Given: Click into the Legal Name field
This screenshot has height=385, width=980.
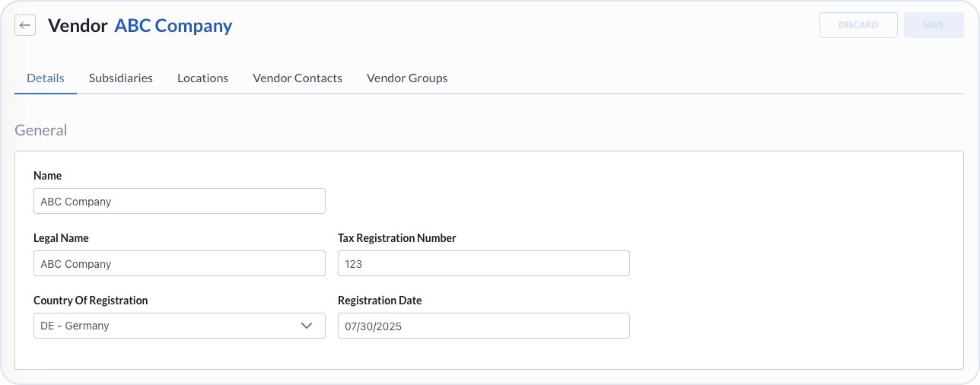Looking at the screenshot, I should pyautogui.click(x=180, y=264).
